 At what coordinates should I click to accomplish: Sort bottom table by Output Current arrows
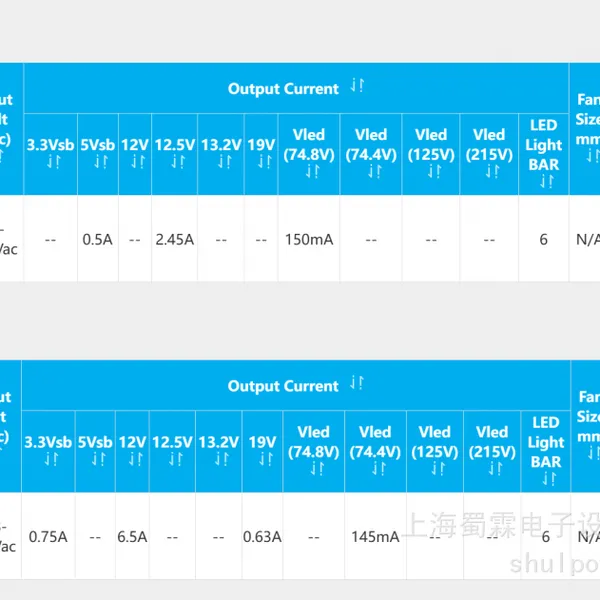click(x=357, y=383)
